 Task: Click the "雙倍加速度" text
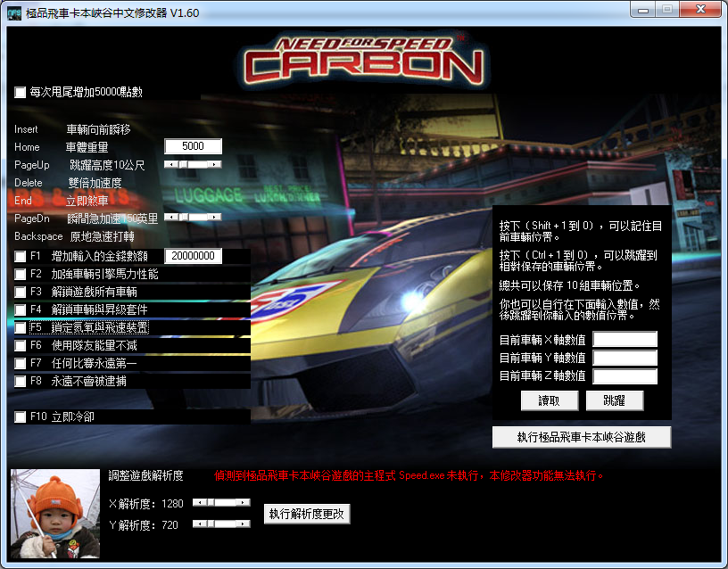click(x=95, y=183)
